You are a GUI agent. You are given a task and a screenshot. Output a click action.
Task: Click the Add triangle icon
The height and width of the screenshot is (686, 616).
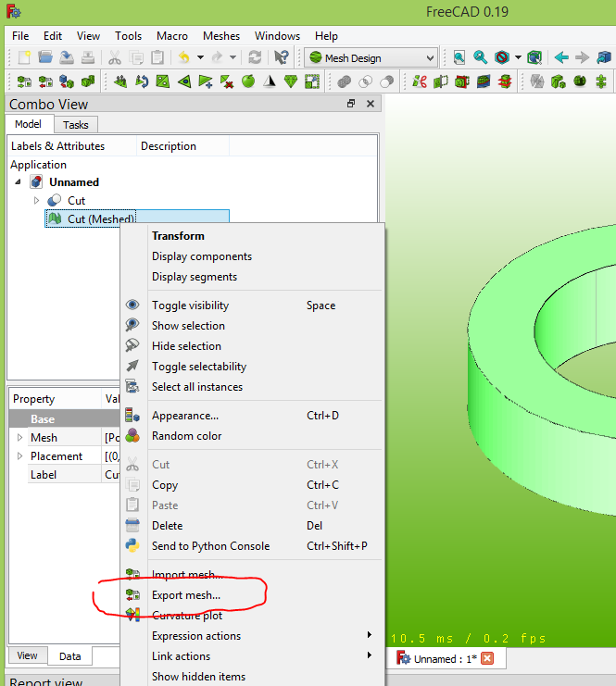pyautogui.click(x=206, y=81)
